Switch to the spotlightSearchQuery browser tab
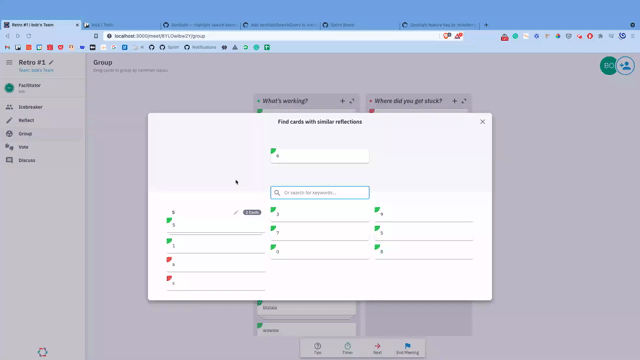This screenshot has width=640, height=360. [280, 25]
